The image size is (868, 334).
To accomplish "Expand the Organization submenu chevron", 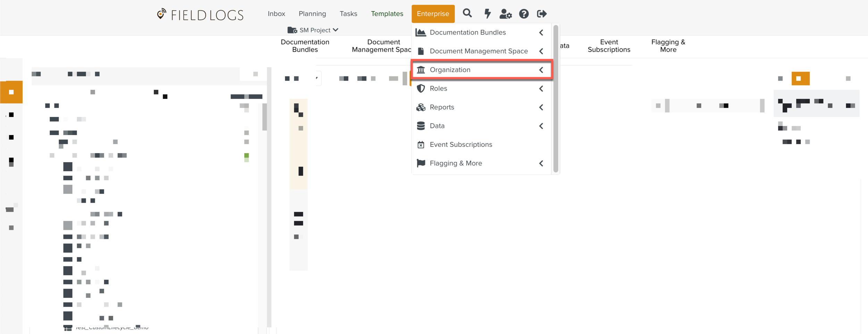I will pyautogui.click(x=541, y=70).
